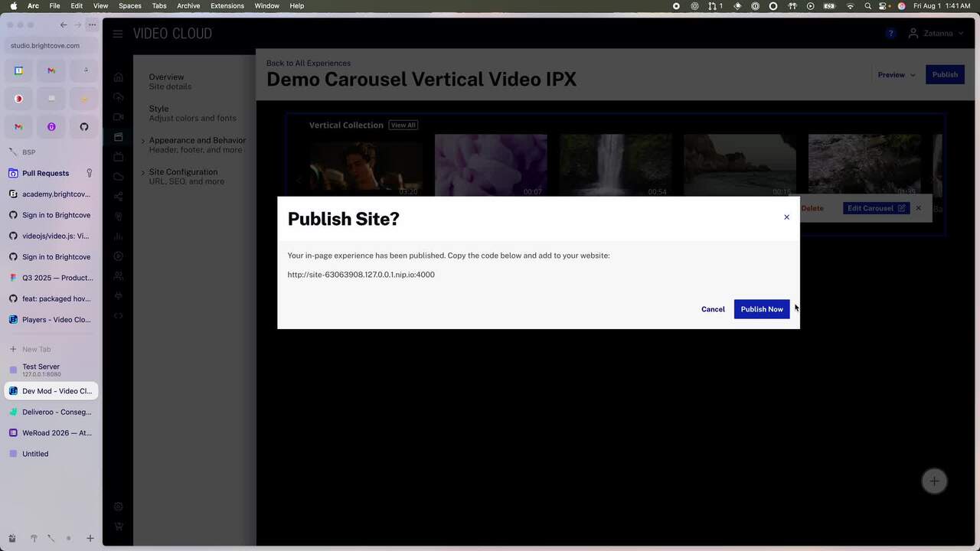This screenshot has height=551, width=980.
Task: Open the Media video camera icon in the sidebar
Action: tap(118, 117)
